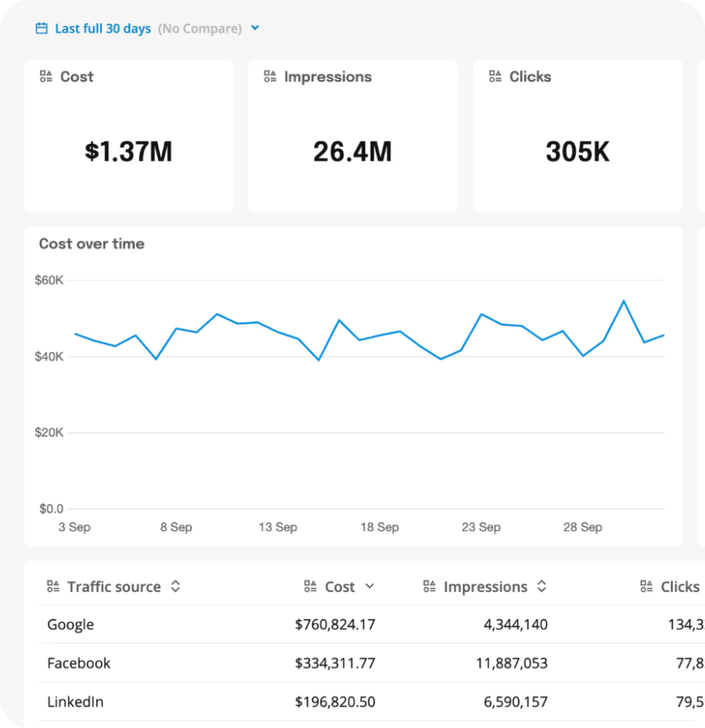This screenshot has width=705, height=728.
Task: Select the Cost card title
Action: click(77, 77)
